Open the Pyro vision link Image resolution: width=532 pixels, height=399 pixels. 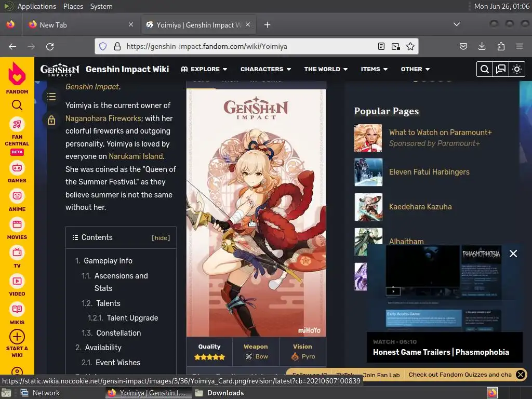coord(308,356)
